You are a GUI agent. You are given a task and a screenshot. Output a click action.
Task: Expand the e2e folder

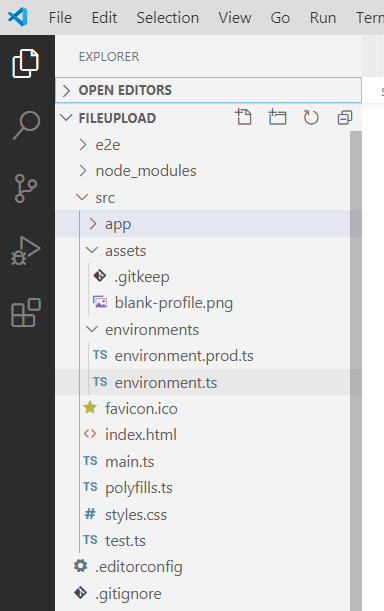[83, 145]
